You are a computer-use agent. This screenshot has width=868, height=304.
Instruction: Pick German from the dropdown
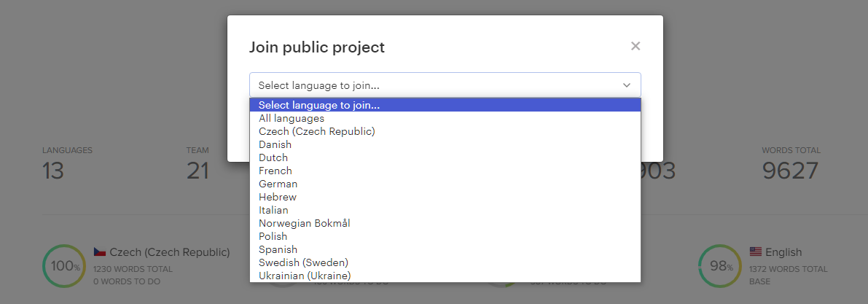click(278, 184)
